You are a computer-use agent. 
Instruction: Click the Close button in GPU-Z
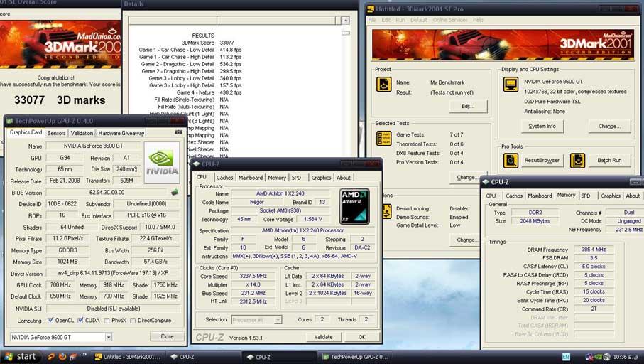[x=167, y=336]
